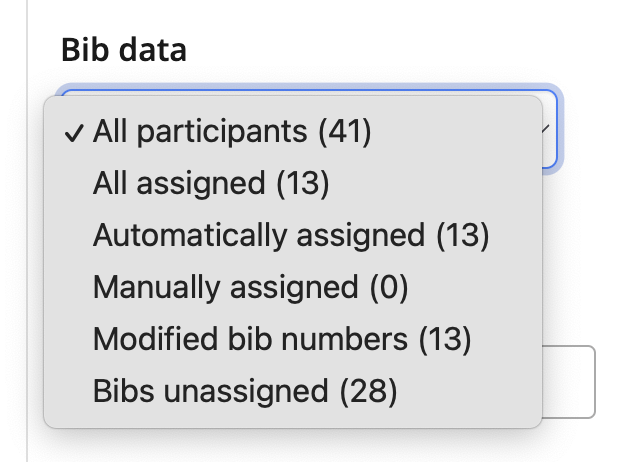
Task: Choose All assigned (13) from the list
Action: (x=210, y=184)
